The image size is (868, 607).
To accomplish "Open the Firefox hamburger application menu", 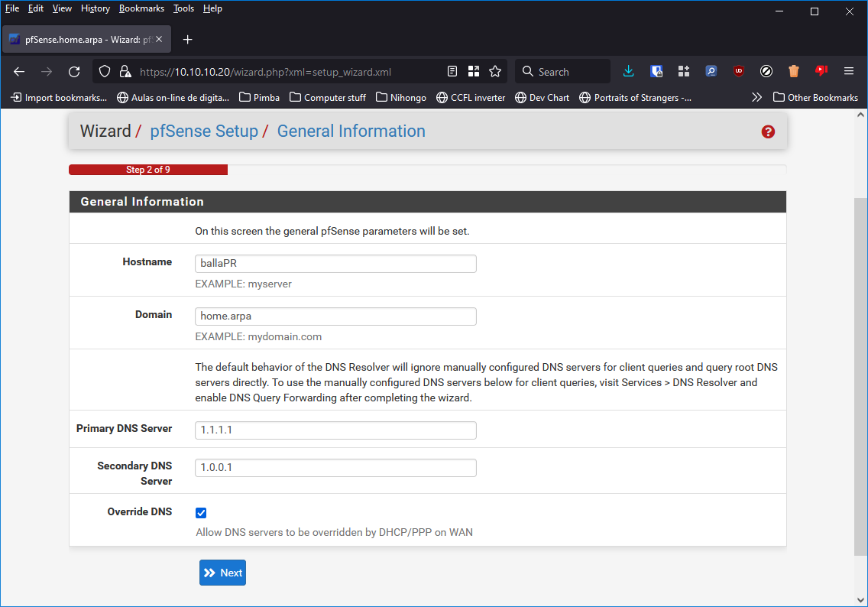I will 848,71.
